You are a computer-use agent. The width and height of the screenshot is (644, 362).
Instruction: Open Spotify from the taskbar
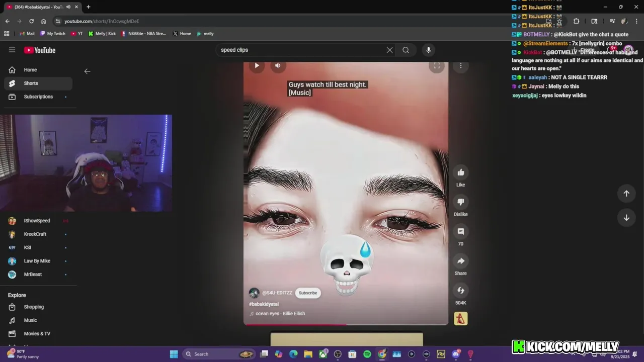click(x=367, y=354)
